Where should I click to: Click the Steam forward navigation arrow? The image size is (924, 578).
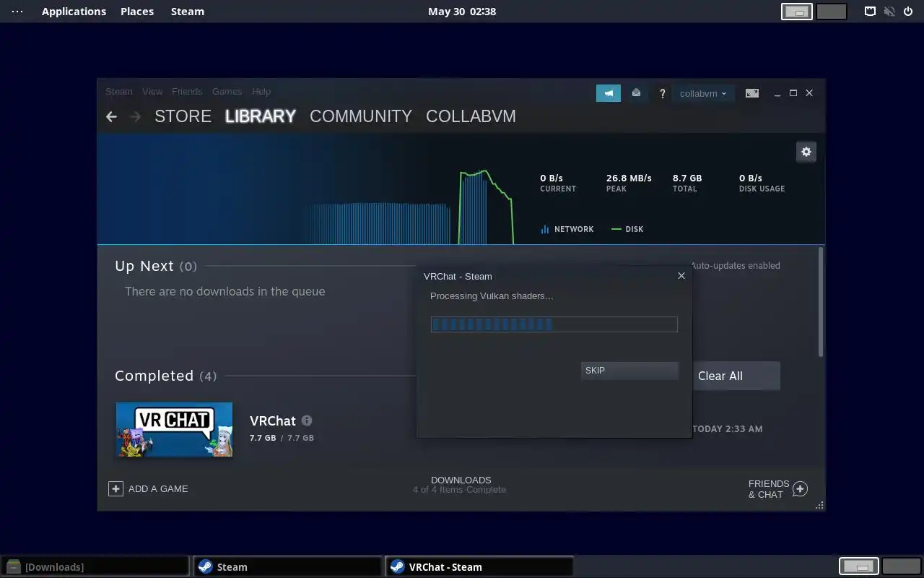pyautogui.click(x=135, y=116)
